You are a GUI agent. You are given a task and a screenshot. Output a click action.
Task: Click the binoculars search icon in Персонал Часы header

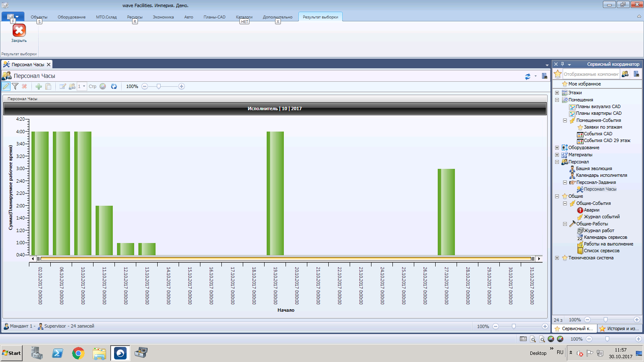tap(544, 76)
